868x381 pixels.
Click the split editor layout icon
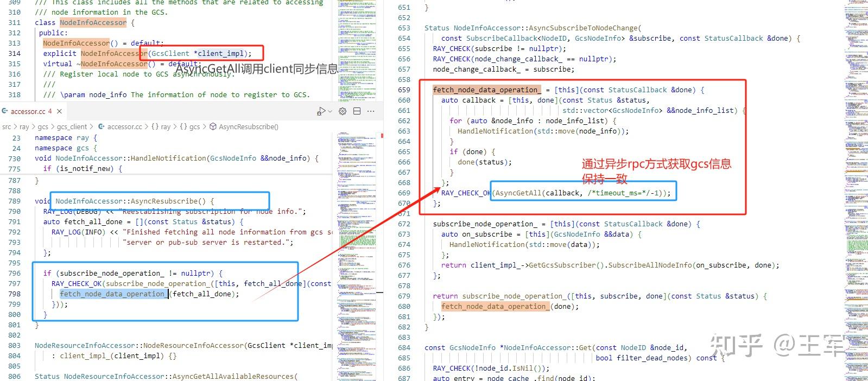tap(357, 111)
